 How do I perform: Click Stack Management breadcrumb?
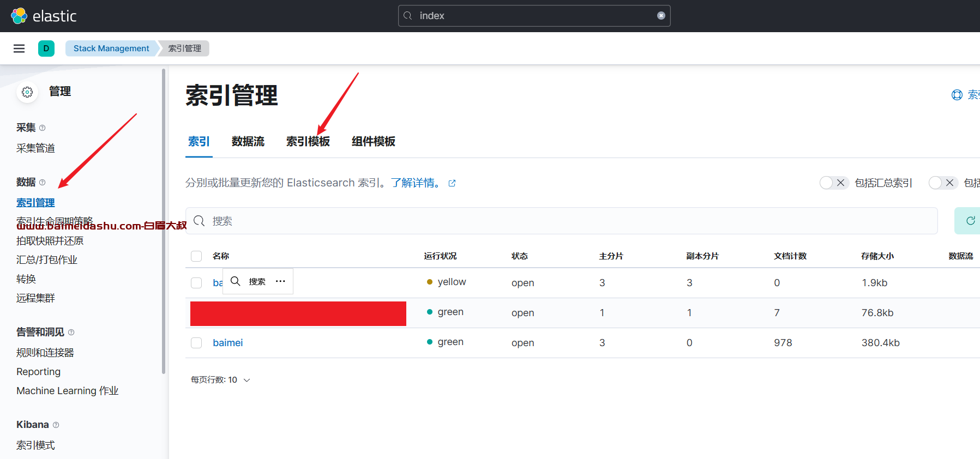pos(111,49)
